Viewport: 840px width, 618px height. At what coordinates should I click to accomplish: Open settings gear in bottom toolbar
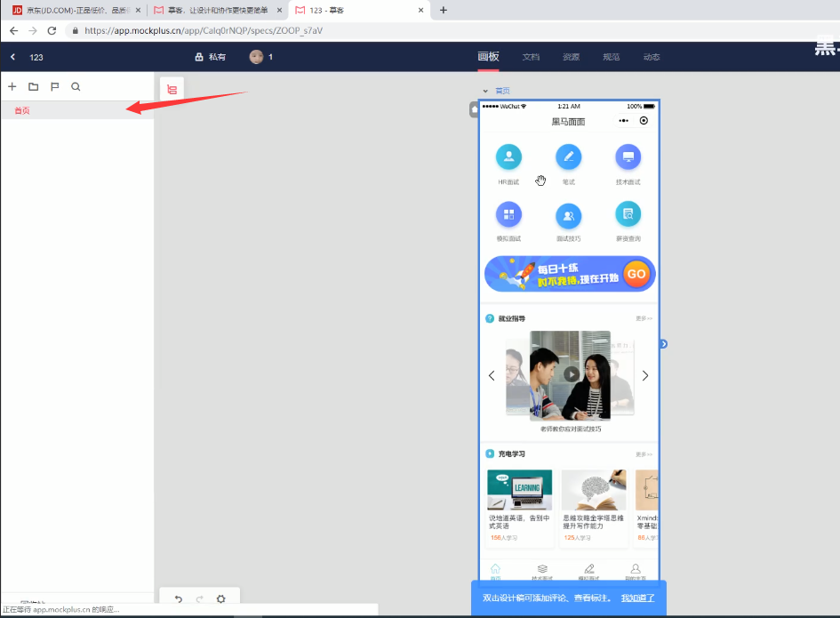tap(220, 599)
